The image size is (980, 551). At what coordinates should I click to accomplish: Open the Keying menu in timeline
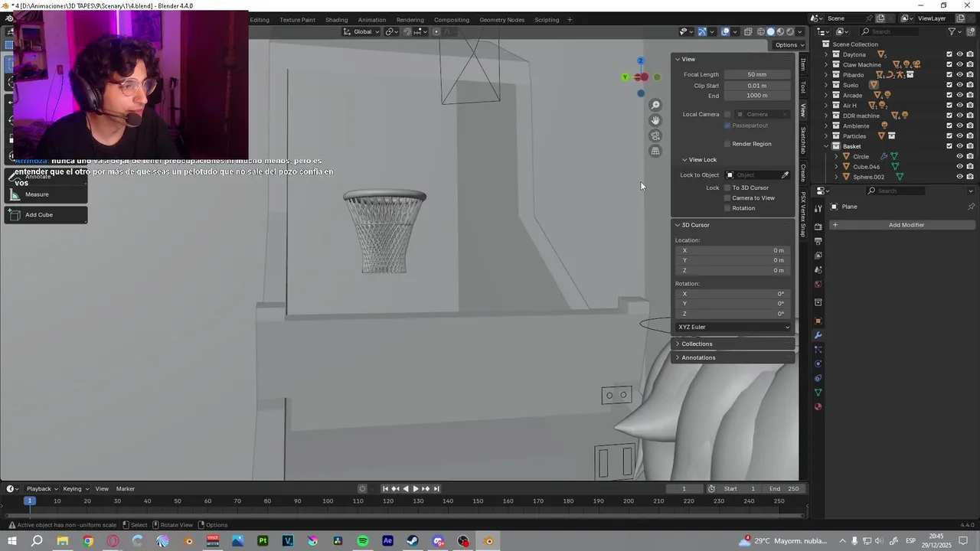tap(76, 489)
